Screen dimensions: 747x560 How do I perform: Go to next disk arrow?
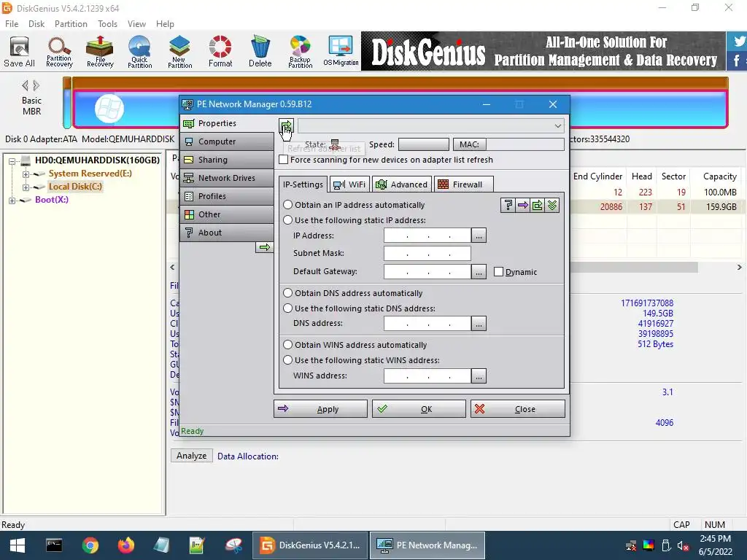36,86
